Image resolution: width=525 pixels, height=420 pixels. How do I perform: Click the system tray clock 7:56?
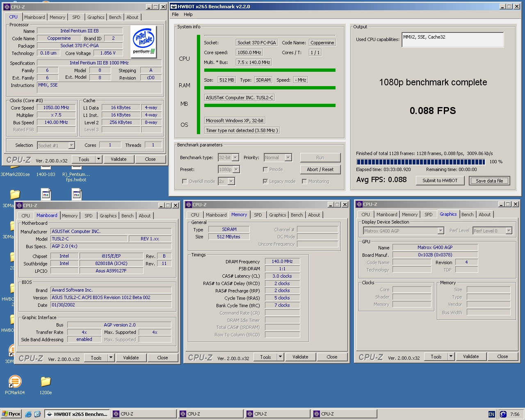pos(515,414)
